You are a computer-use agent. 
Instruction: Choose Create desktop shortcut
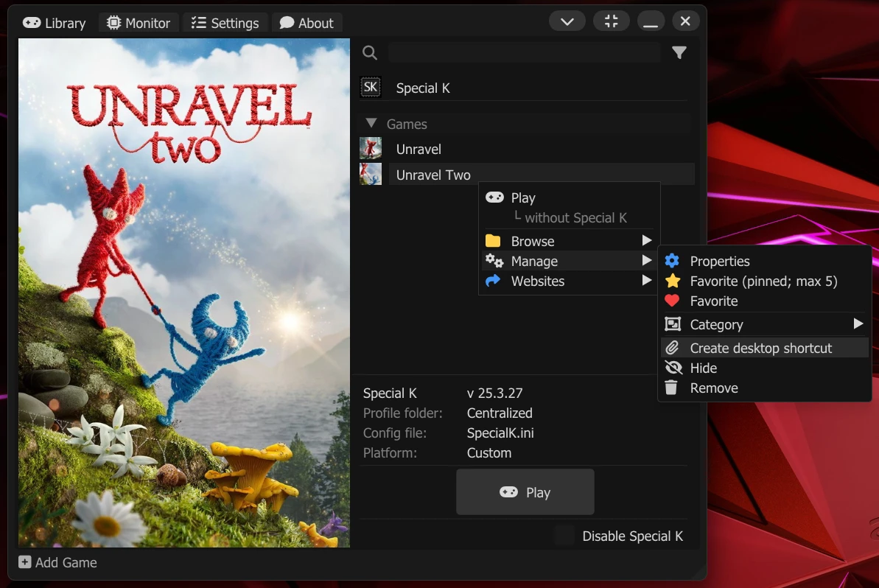click(x=765, y=348)
